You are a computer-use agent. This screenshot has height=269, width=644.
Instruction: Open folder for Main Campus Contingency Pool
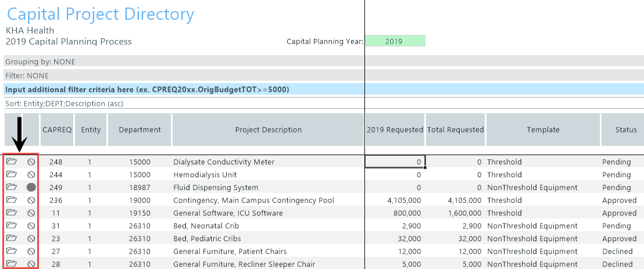coord(11,200)
